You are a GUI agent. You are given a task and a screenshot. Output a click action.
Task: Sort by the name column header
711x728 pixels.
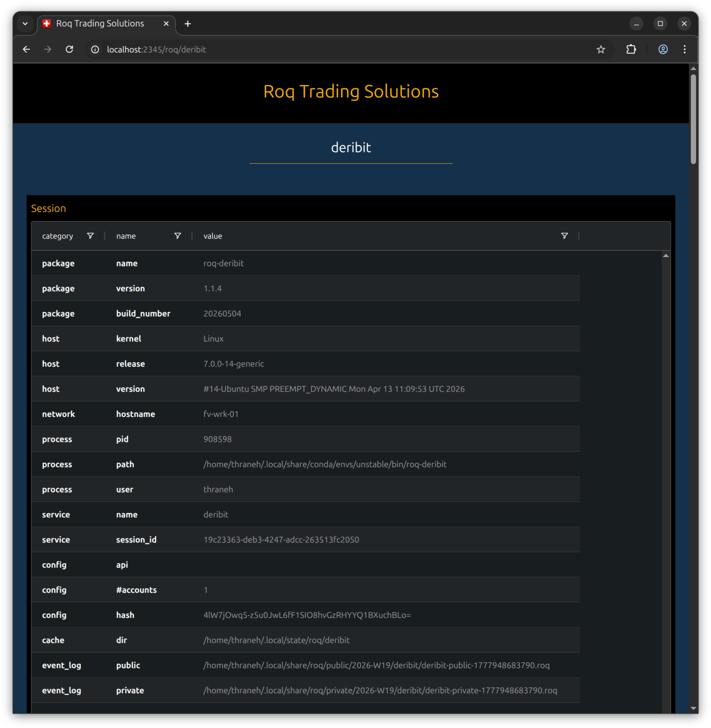[x=126, y=236]
